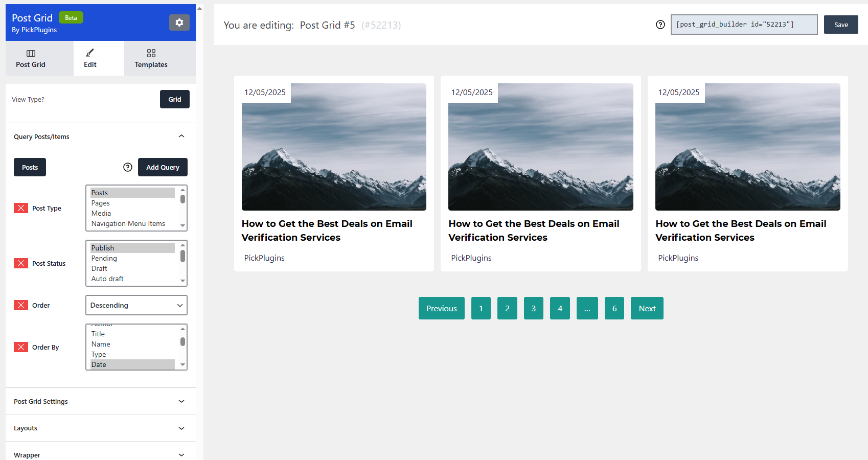
Task: Select Name in Order By list
Action: coord(132,344)
